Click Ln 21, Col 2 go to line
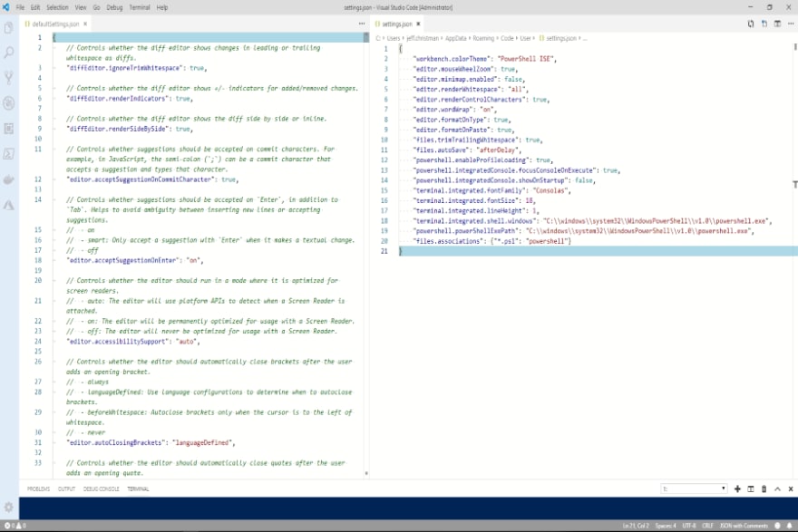 coord(636,526)
